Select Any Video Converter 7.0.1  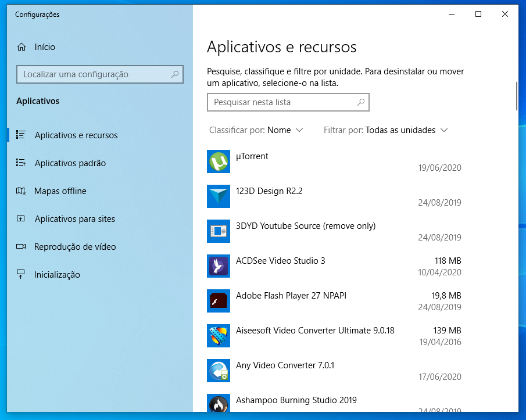tap(285, 365)
